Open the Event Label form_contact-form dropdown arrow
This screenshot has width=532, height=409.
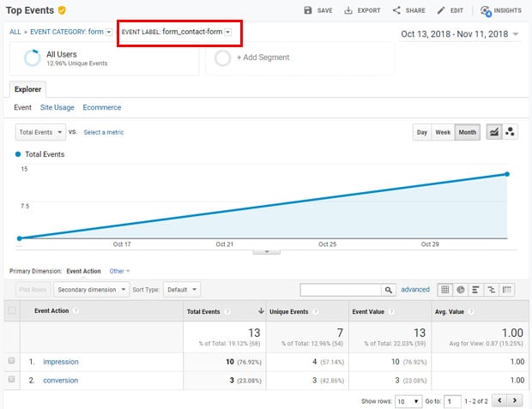[x=228, y=33]
